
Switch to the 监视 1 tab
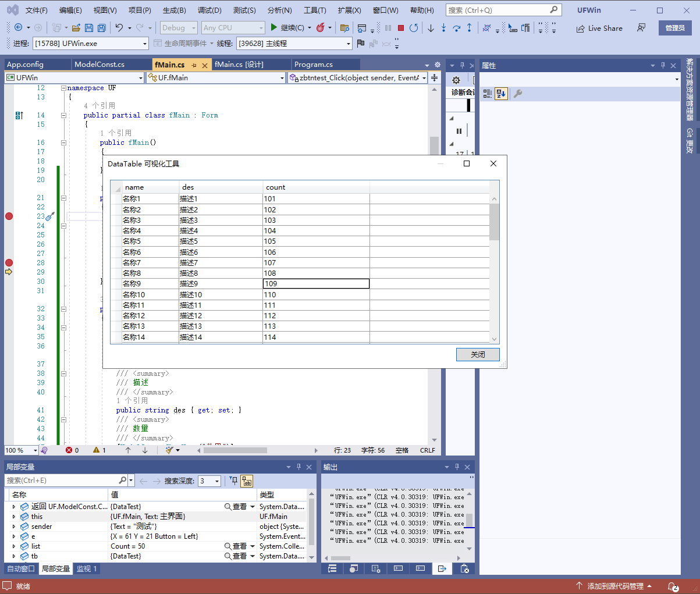87,568
